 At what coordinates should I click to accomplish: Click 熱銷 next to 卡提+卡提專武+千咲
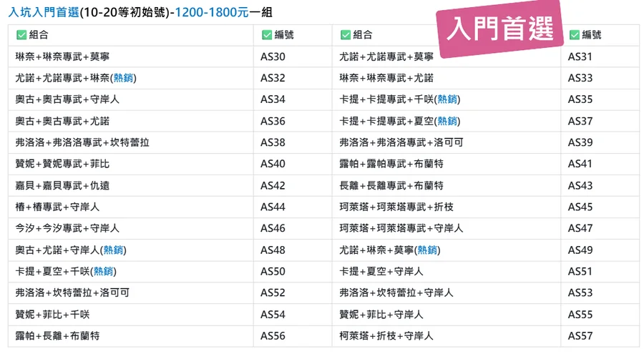449,99
